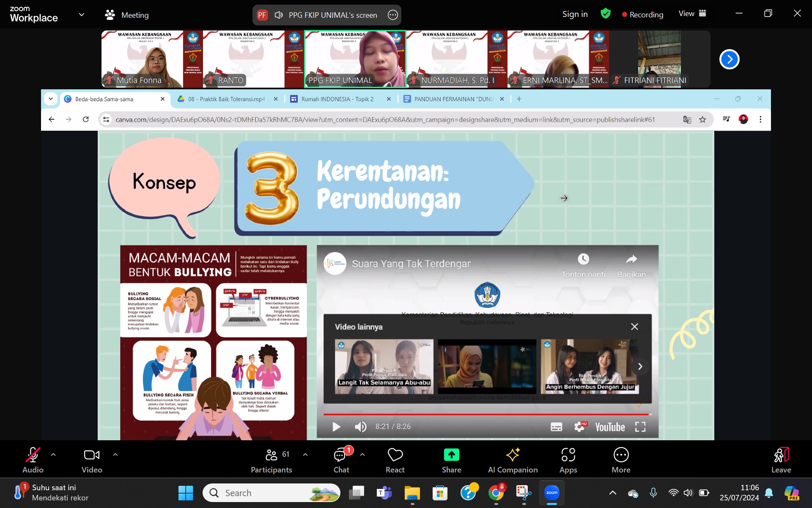Click Suara Yang Tak Terdengar title

(411, 264)
